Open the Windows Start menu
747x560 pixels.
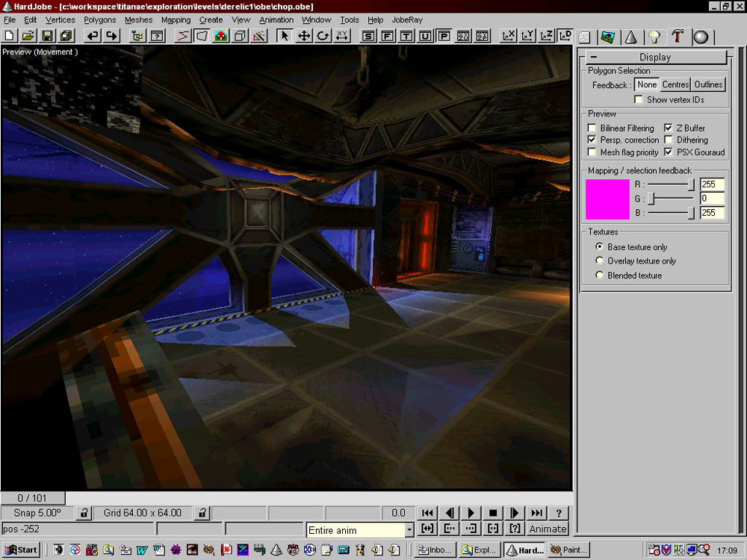[x=20, y=550]
